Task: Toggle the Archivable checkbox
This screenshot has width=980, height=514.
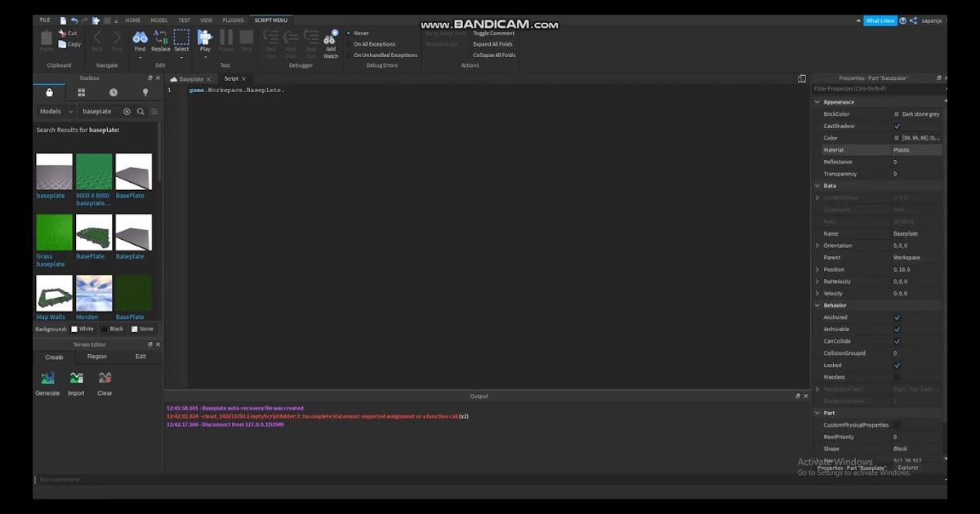Action: click(897, 330)
